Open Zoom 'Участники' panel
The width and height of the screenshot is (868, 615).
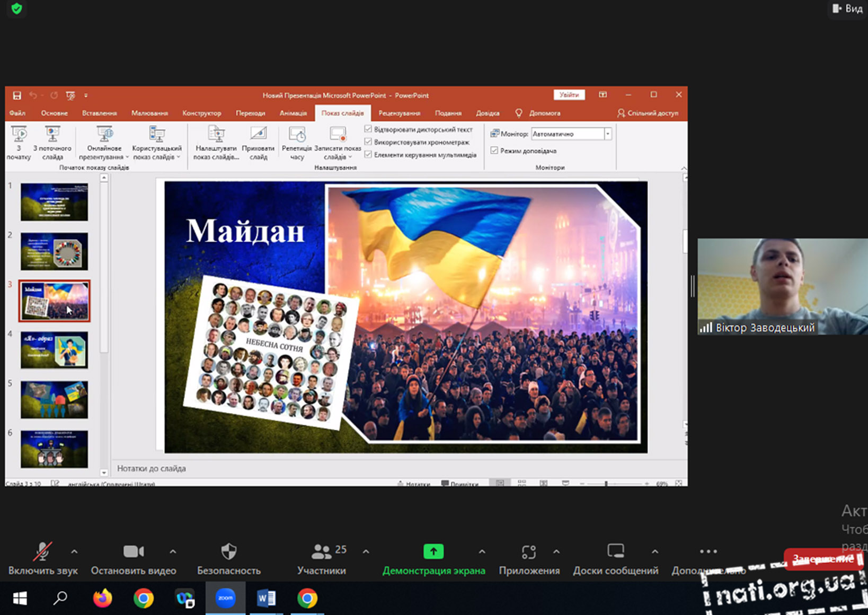coord(322,559)
